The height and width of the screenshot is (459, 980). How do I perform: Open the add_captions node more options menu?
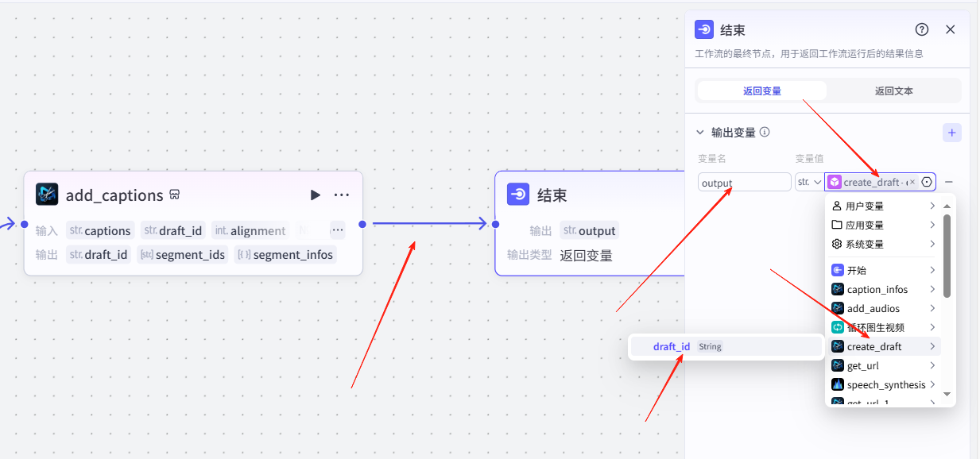(342, 195)
